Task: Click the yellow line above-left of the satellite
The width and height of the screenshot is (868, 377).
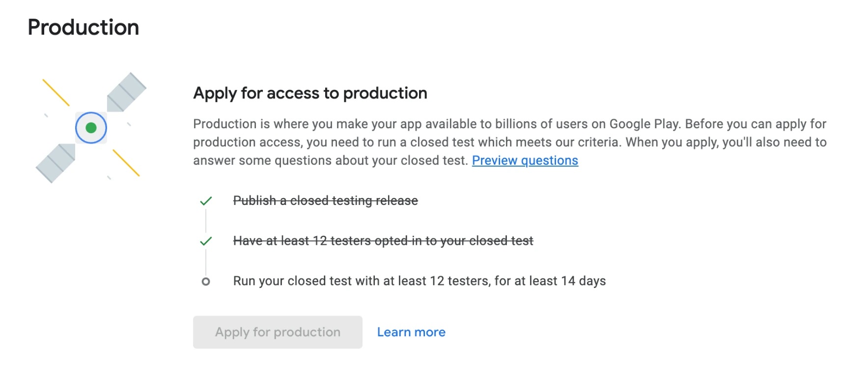Action: (x=56, y=92)
